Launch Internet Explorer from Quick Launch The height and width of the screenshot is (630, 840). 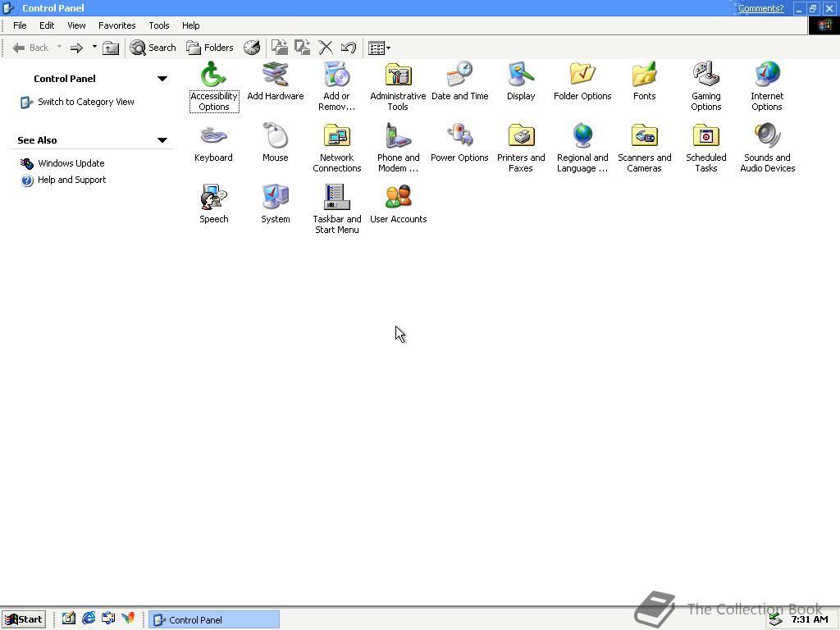click(89, 619)
